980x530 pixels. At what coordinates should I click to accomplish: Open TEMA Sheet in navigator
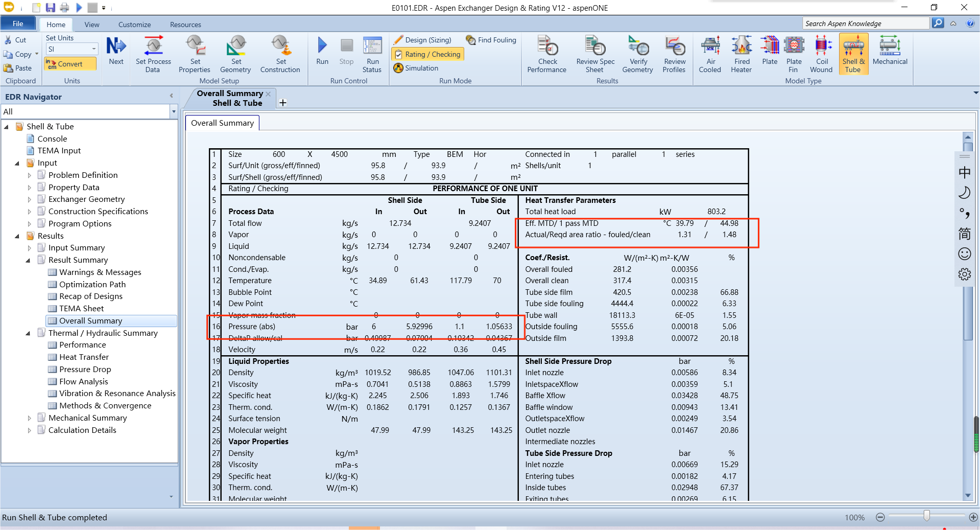point(81,309)
